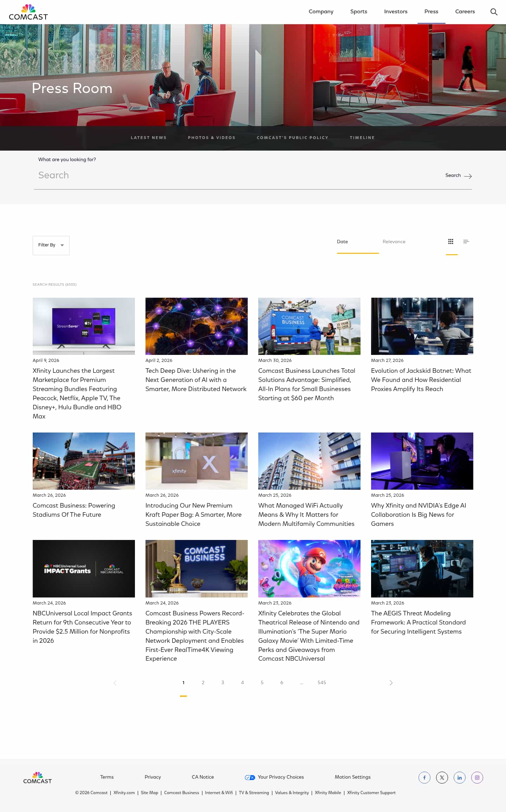The image size is (506, 812).
Task: Select Comcast's Public Policy tab
Action: [292, 138]
